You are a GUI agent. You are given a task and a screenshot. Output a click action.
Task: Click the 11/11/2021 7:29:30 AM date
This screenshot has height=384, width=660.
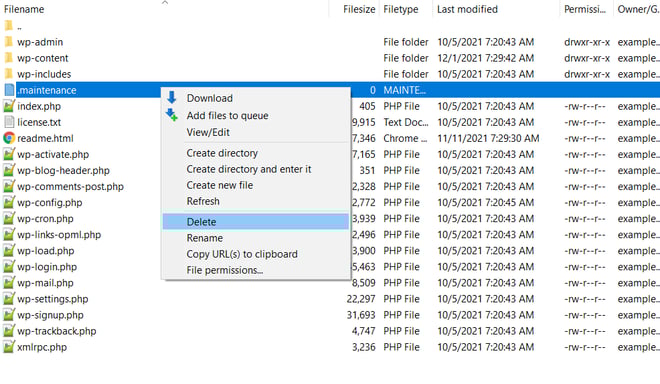(x=488, y=138)
